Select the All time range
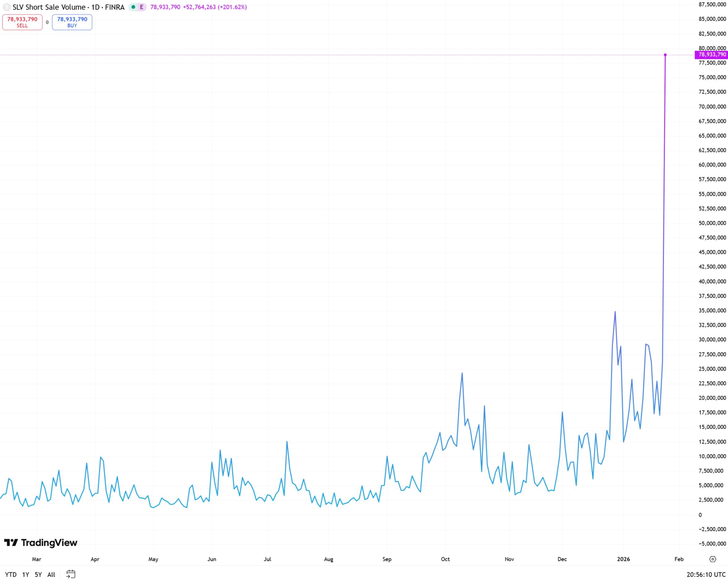728x581 pixels. coord(51,574)
